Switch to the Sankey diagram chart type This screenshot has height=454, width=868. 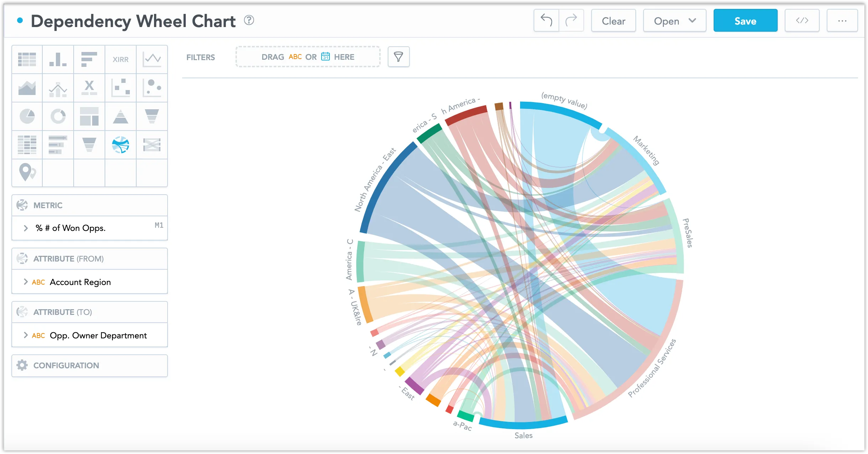click(152, 145)
